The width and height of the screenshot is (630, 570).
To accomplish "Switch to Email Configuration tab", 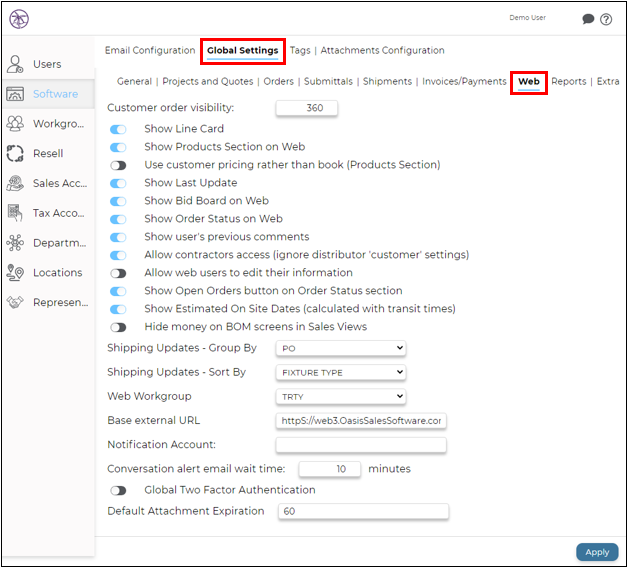I will pos(150,50).
